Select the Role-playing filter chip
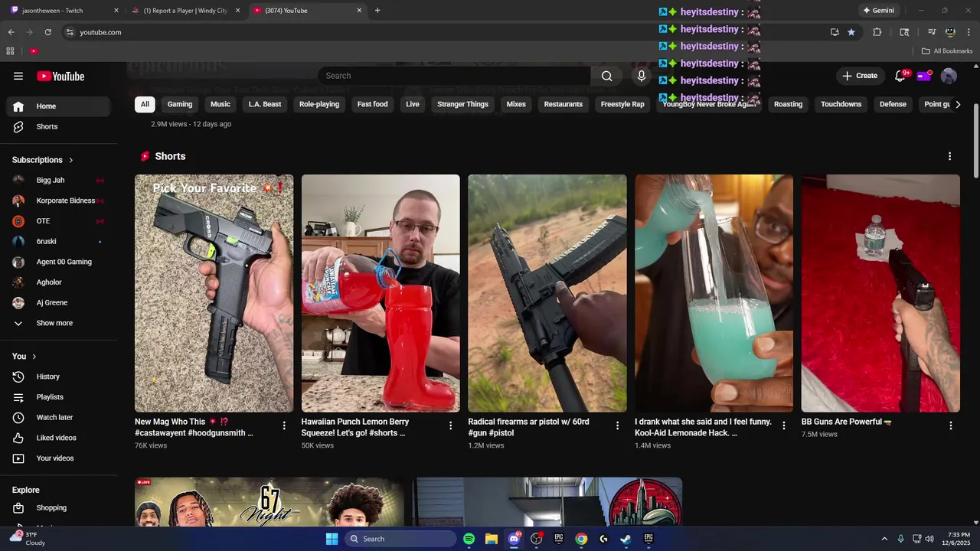 coord(319,104)
